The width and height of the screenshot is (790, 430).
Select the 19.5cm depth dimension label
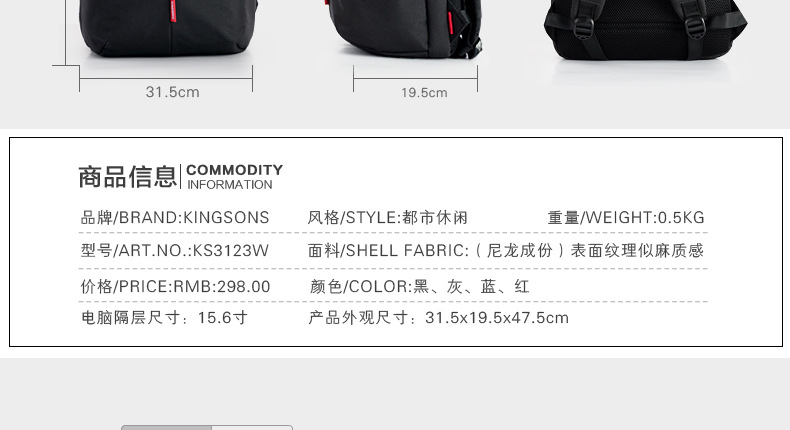click(x=424, y=93)
